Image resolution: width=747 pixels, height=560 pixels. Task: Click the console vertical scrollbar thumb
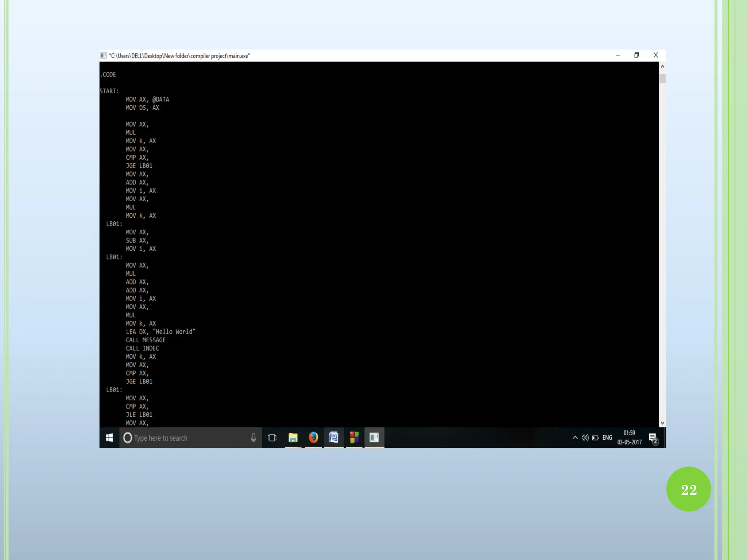662,78
